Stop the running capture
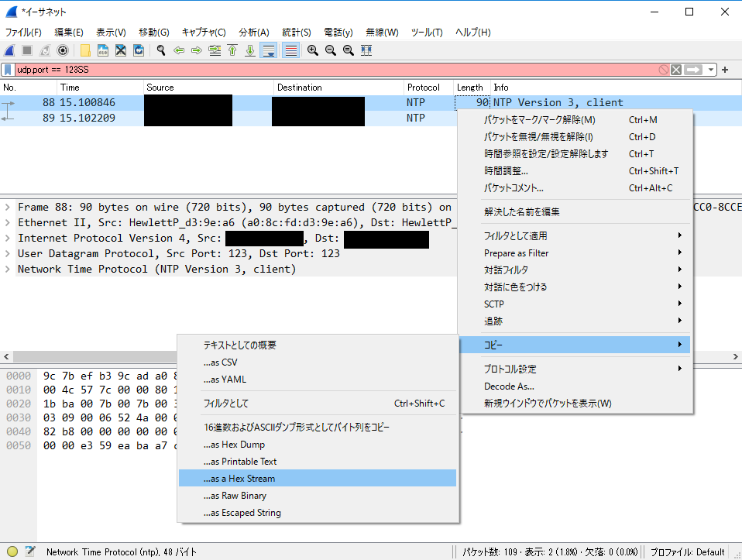 pos(27,50)
